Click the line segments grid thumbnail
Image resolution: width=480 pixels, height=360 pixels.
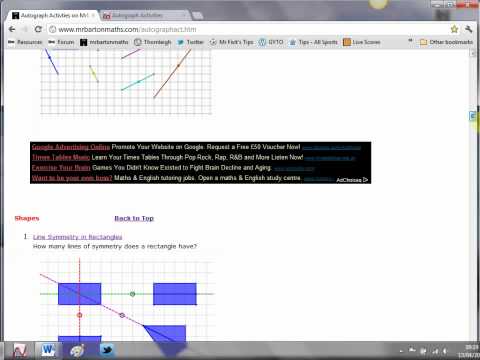[126, 82]
